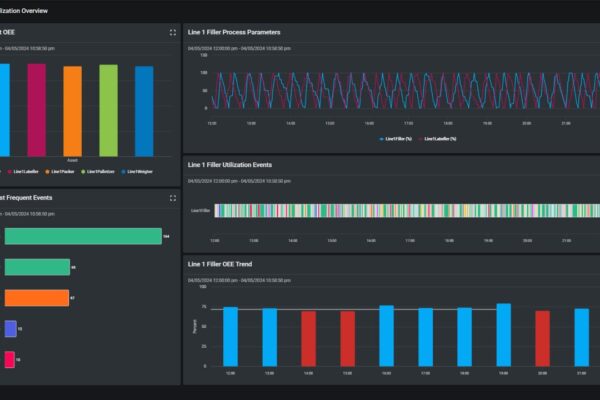
Task: Expand the OEE chart panel to fullscreen
Action: point(173,33)
